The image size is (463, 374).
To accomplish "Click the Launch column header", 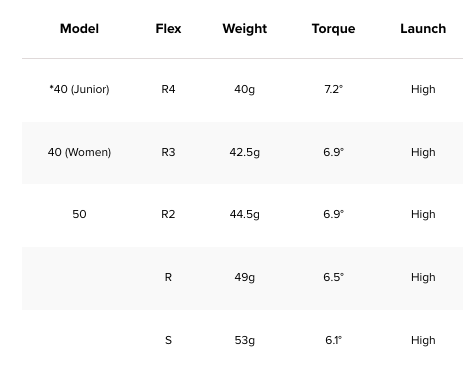I will (x=423, y=29).
